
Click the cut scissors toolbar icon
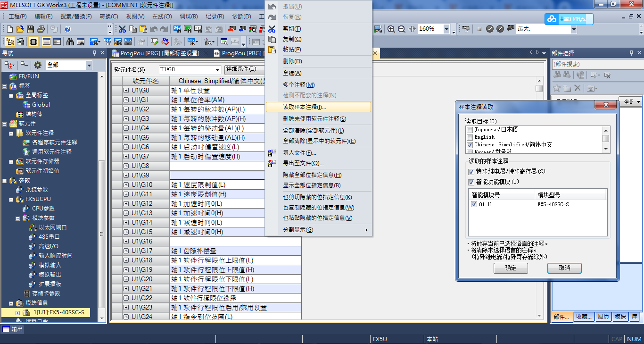(x=122, y=29)
